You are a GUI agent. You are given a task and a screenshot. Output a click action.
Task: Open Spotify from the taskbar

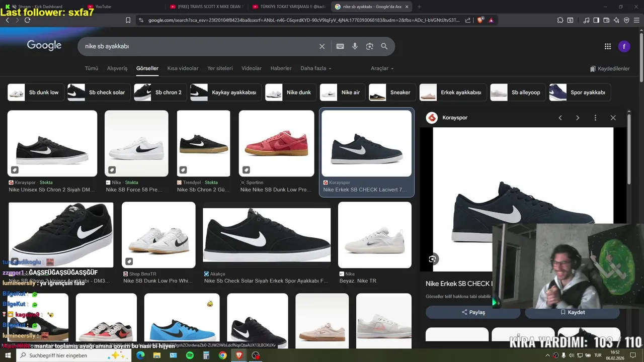pos(190,355)
